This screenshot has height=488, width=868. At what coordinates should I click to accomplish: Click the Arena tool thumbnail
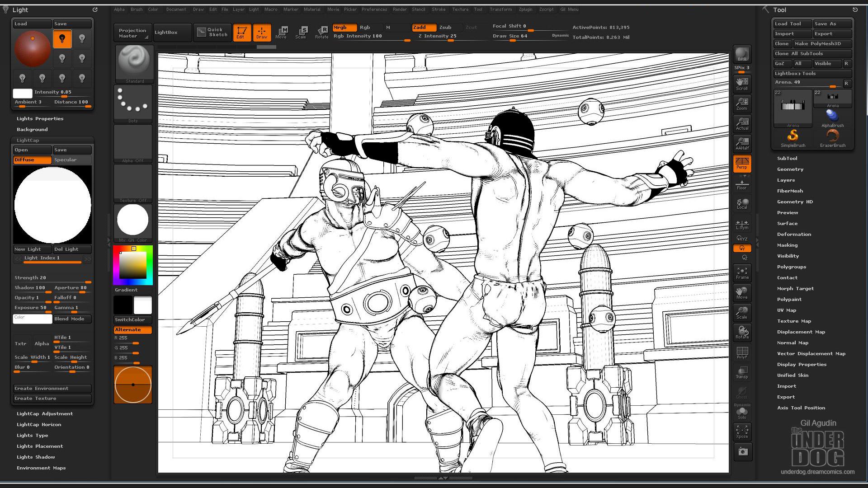pyautogui.click(x=793, y=108)
